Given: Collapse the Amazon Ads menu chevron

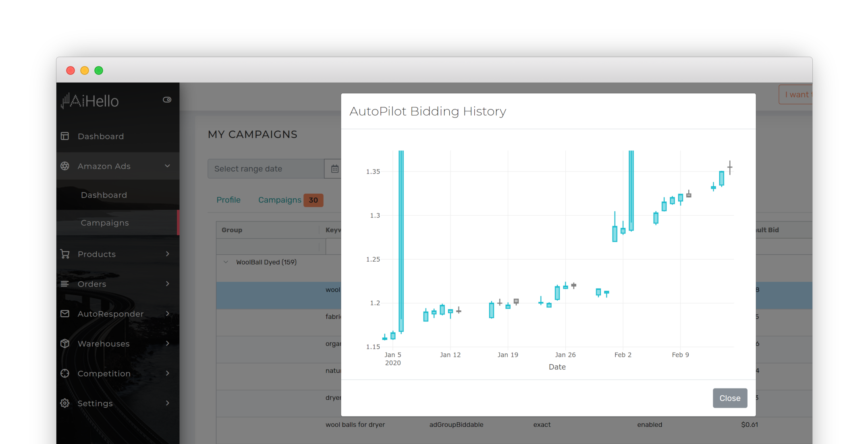Looking at the screenshot, I should pyautogui.click(x=167, y=166).
